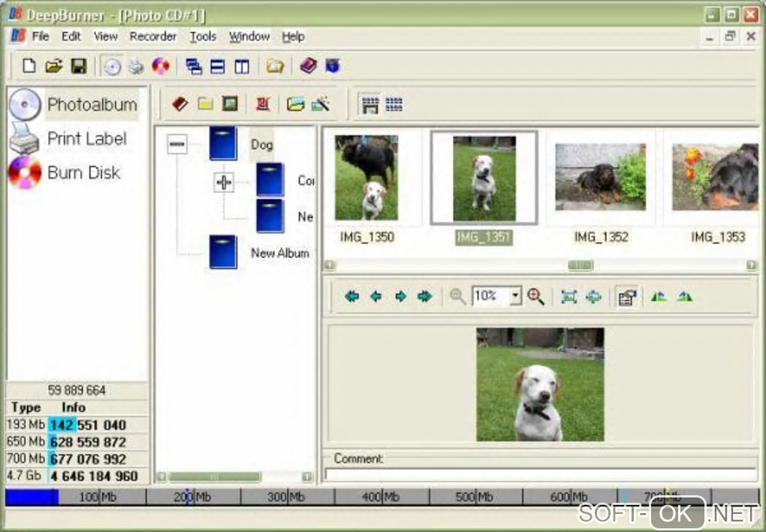Select the Dog album in the tree
The width and height of the screenshot is (766, 532).
point(261,145)
